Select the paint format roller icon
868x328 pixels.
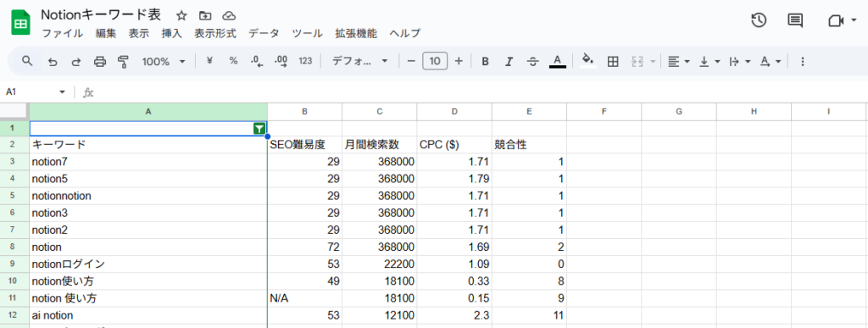pos(123,61)
